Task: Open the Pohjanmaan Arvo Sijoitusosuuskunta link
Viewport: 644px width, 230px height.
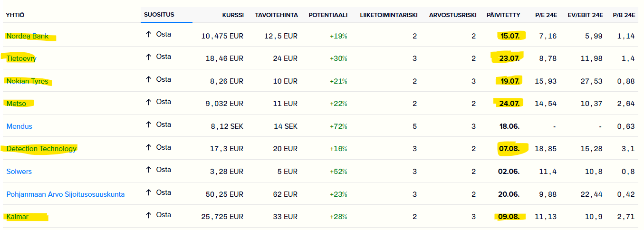Action: [66, 194]
